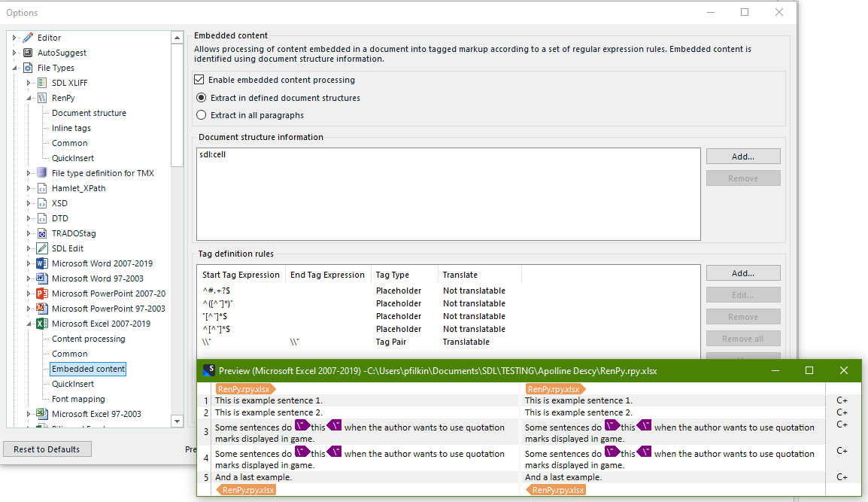Collapse the File Types tree node
Screen dimensions: 868x502
pyautogui.click(x=14, y=68)
